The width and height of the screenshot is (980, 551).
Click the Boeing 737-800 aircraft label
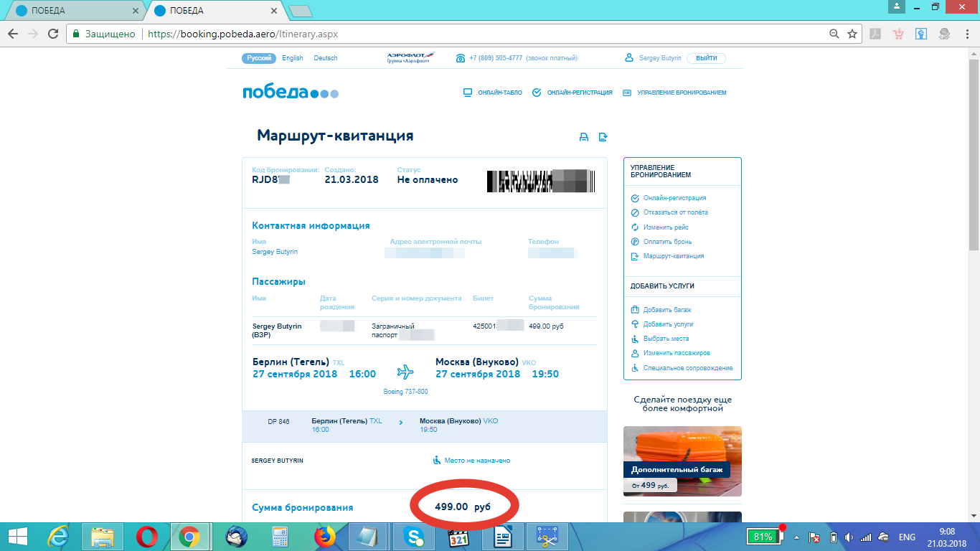[x=405, y=392]
